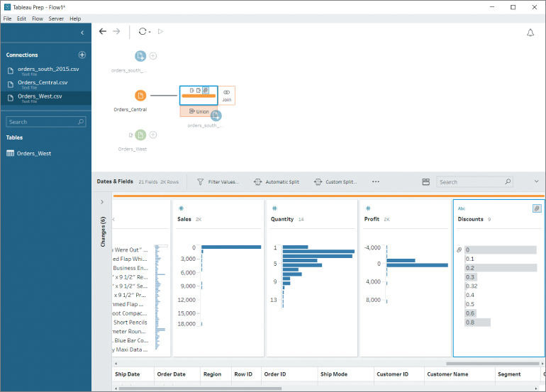Click the data grid horizontal scrollbar

pyautogui.click(x=200, y=388)
